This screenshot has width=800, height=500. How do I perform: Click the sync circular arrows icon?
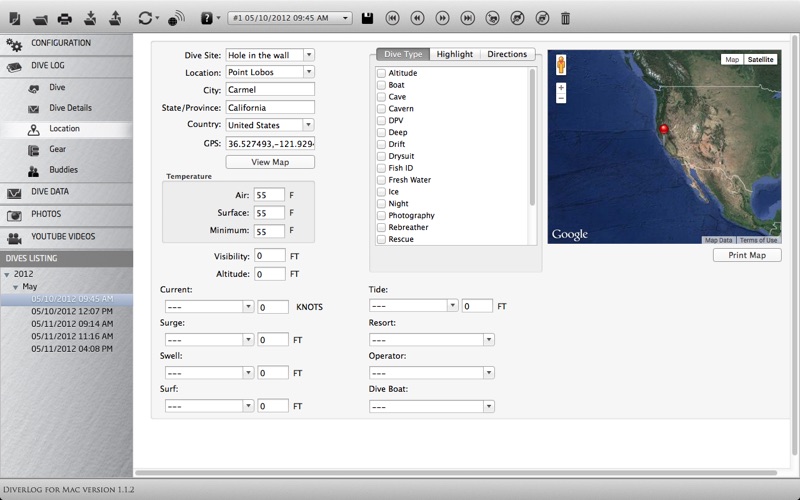[x=145, y=19]
